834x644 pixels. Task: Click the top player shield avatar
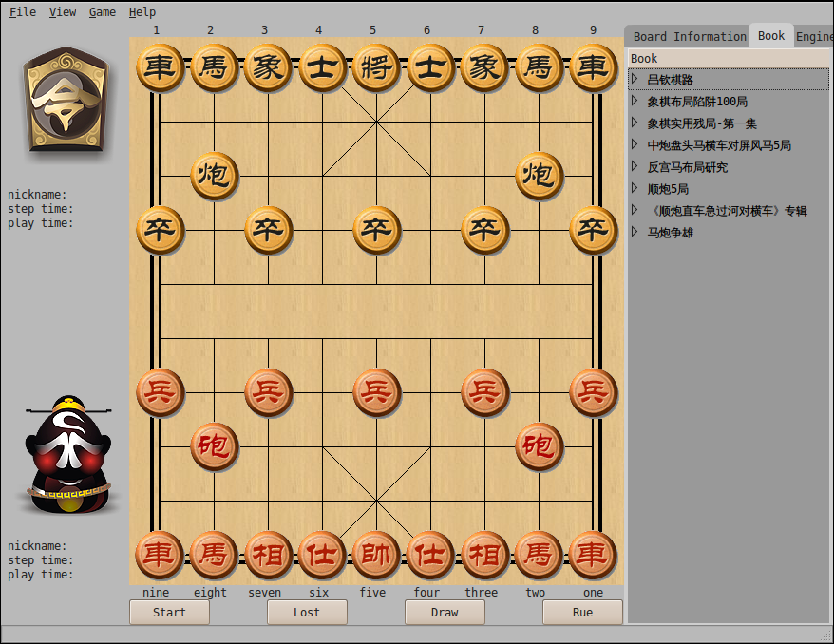click(66, 99)
